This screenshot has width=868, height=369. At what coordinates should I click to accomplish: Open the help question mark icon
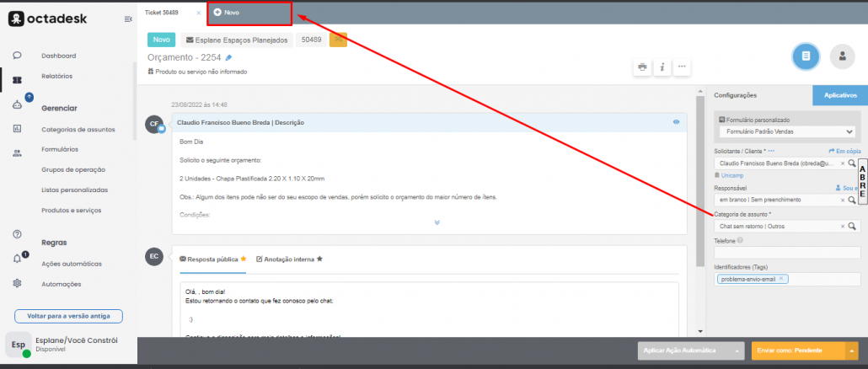click(17, 233)
